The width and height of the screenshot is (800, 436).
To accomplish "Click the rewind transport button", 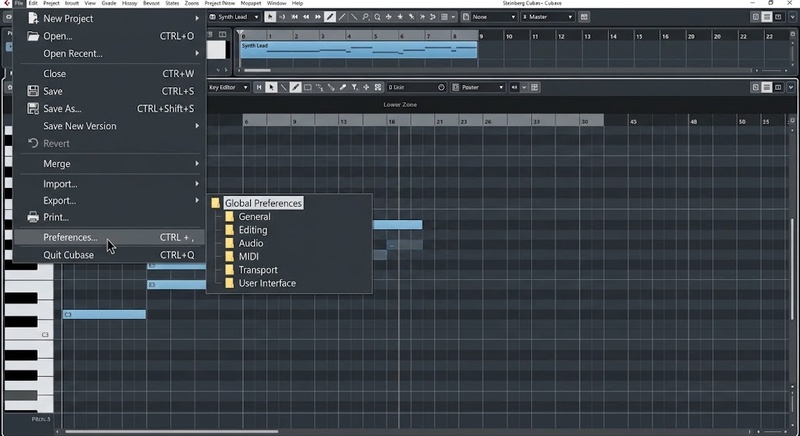I will (x=306, y=17).
